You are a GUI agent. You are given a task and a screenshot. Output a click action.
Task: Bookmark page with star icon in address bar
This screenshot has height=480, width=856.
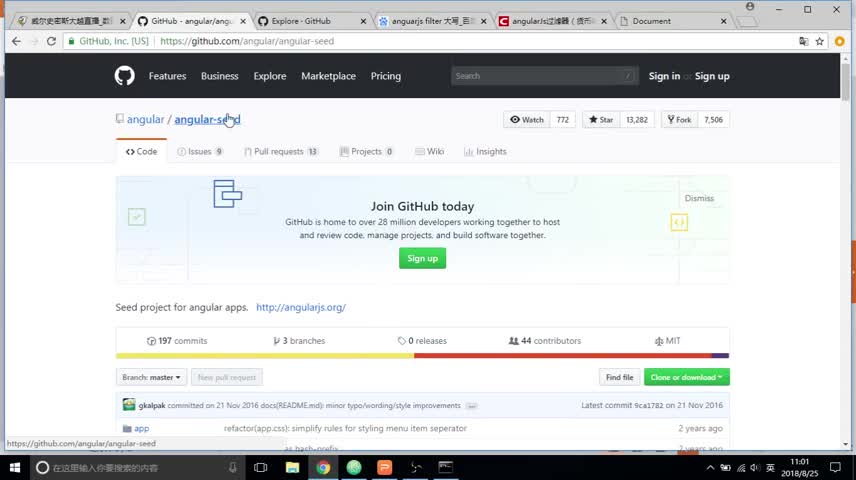(819, 41)
